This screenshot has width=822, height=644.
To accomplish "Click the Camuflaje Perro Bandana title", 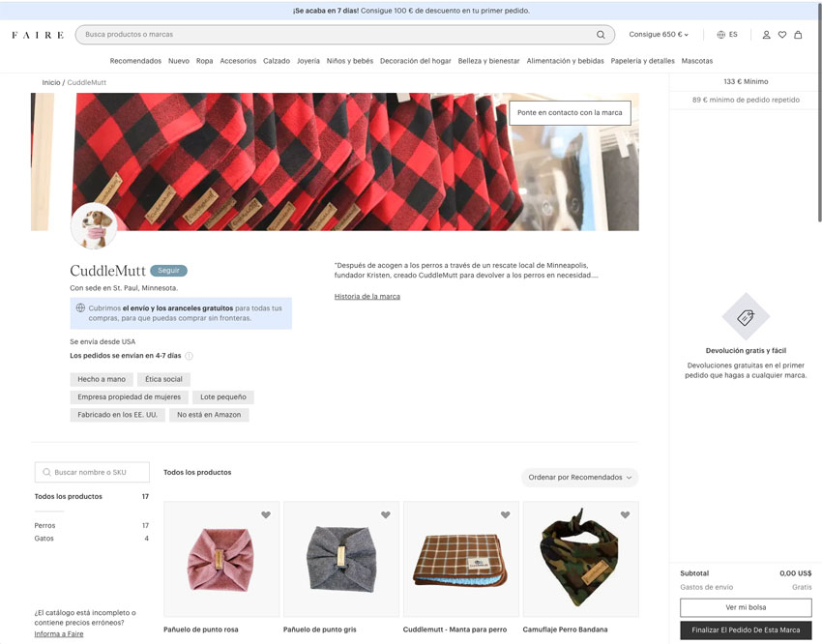I will point(565,629).
